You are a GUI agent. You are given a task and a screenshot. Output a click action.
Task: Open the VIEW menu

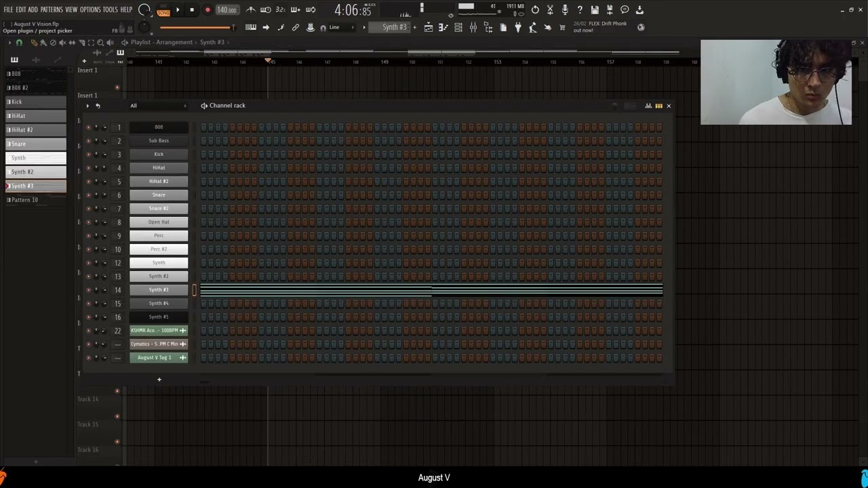coord(71,9)
